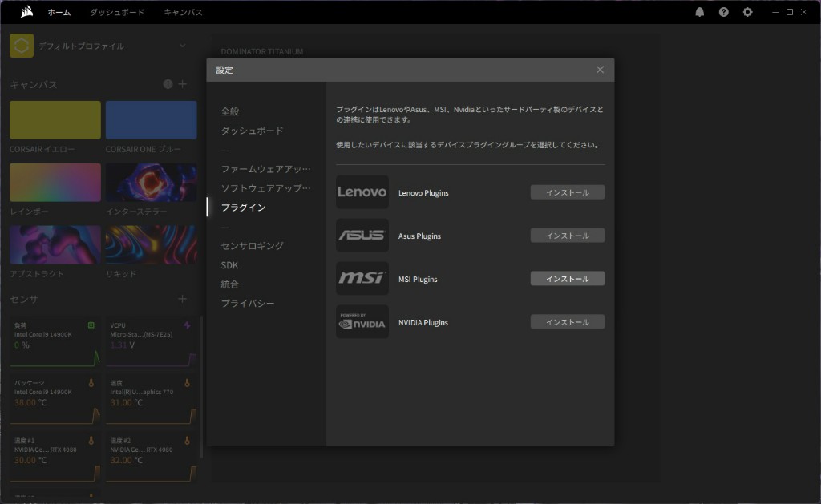Open the help question mark icon
Viewport: 821px width, 504px height.
(x=724, y=12)
